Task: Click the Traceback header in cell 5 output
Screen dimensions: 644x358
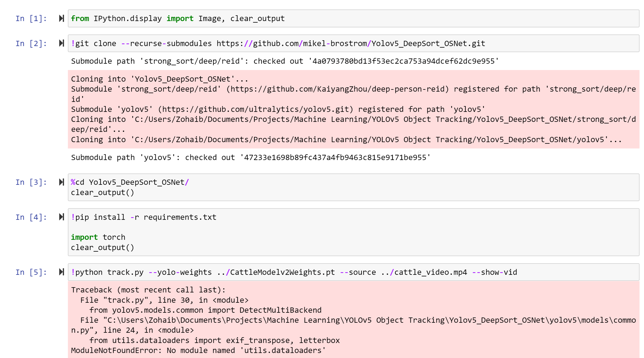Action: 148,290
